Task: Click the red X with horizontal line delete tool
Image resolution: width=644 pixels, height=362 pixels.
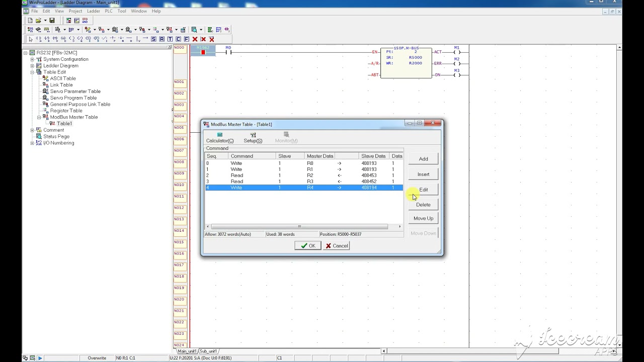Action: tap(211, 39)
